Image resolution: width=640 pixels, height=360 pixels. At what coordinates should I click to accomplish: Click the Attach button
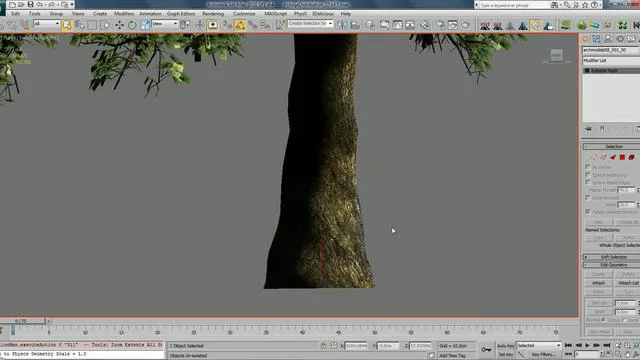tap(598, 283)
